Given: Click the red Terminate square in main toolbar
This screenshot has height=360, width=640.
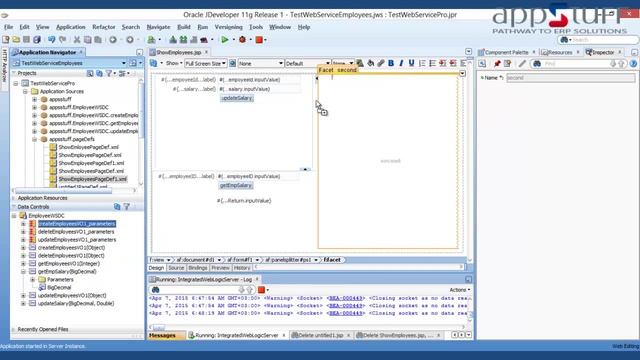Looking at the screenshot, I should [259, 40].
